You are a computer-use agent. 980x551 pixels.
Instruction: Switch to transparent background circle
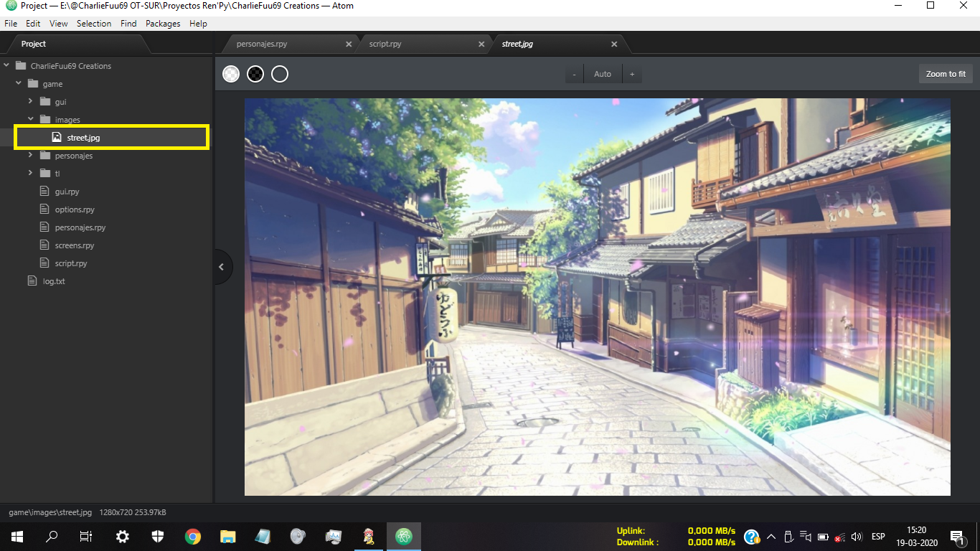(x=280, y=74)
